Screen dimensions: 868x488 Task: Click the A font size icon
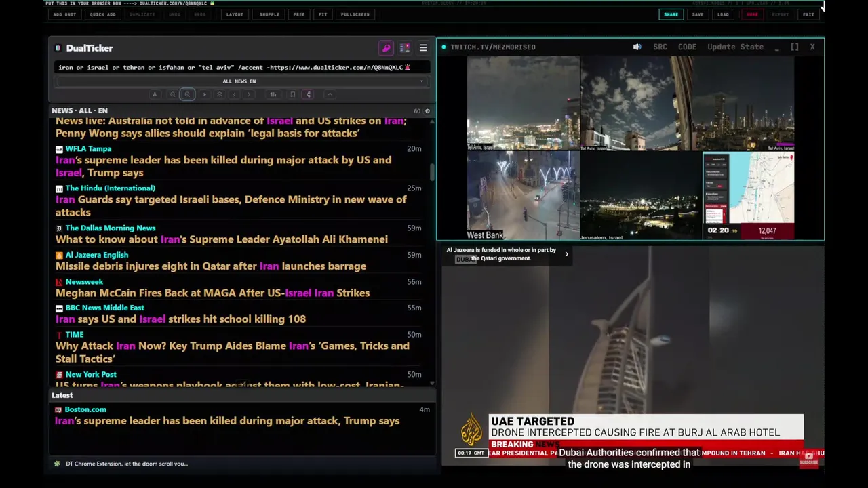point(155,94)
